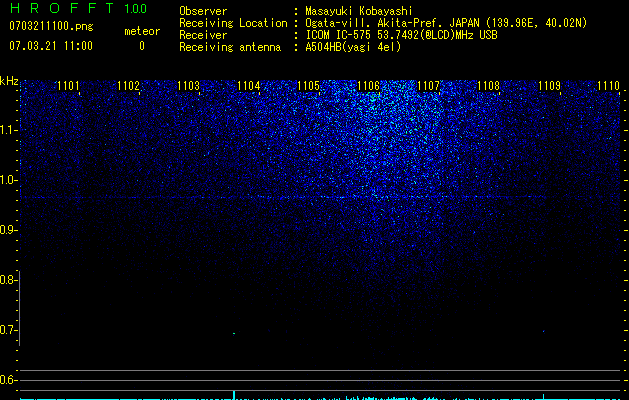Click the tall cyan spike in bottom power graph

pyautogui.click(x=234, y=394)
